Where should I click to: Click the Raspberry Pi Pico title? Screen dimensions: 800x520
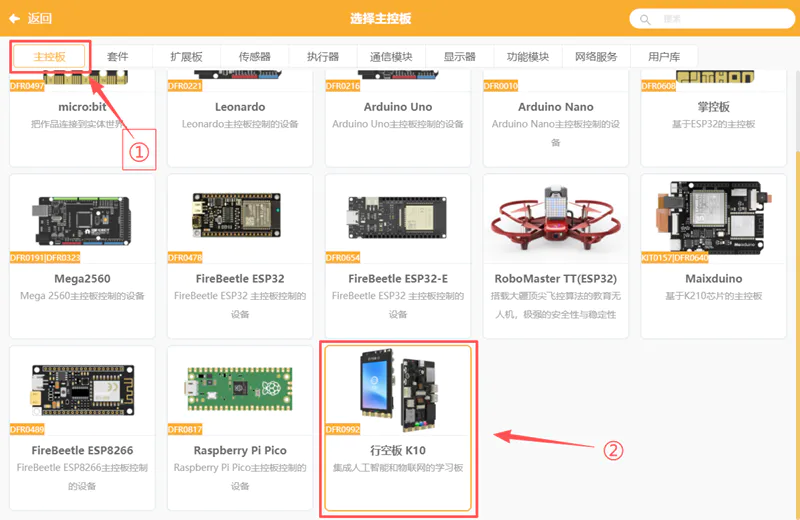(x=240, y=450)
